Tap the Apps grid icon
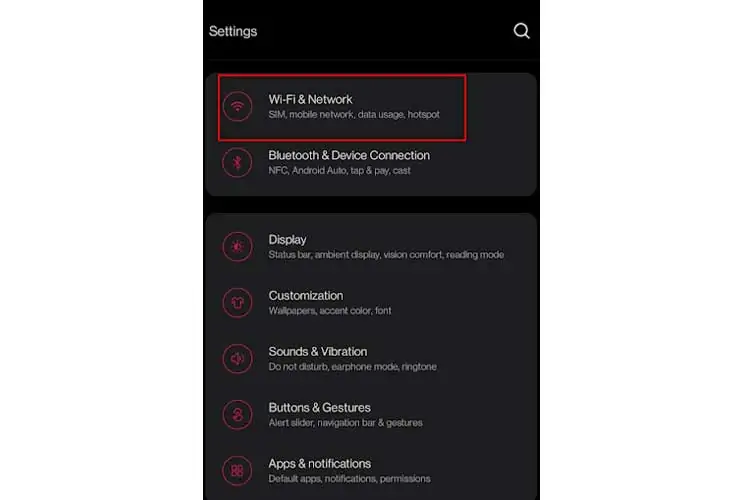Viewport: 750px width, 500px height. [237, 471]
